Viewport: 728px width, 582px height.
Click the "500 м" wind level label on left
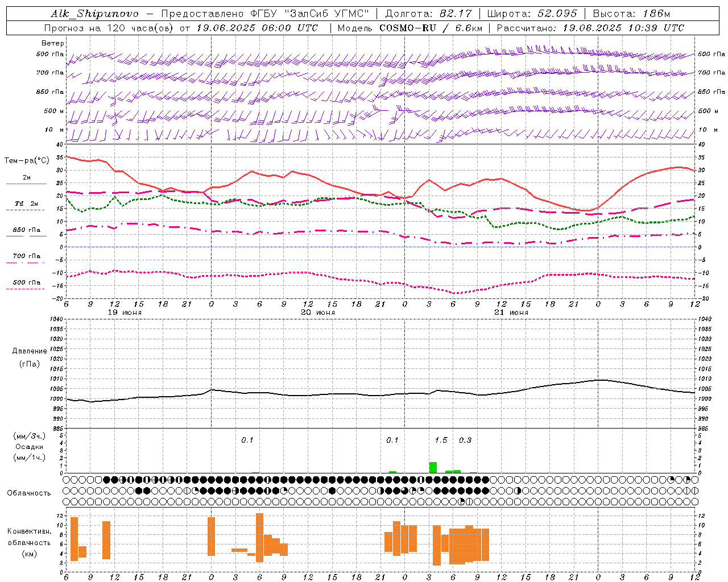click(54, 111)
